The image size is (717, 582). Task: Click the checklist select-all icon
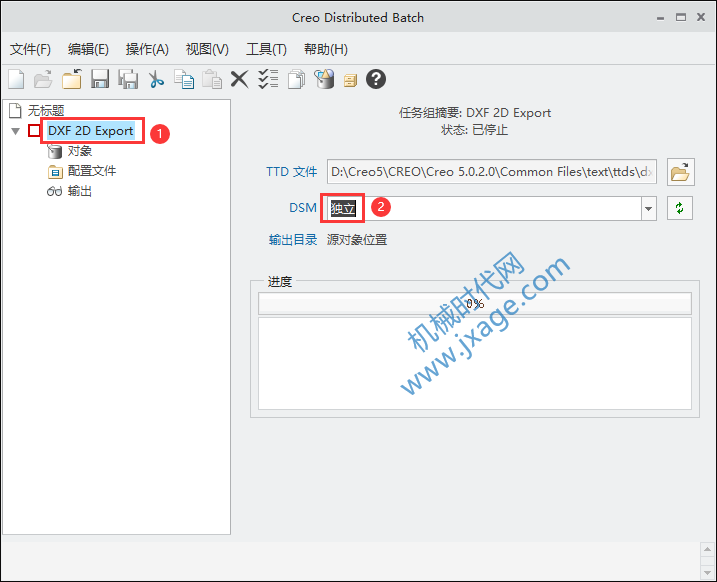pos(268,79)
